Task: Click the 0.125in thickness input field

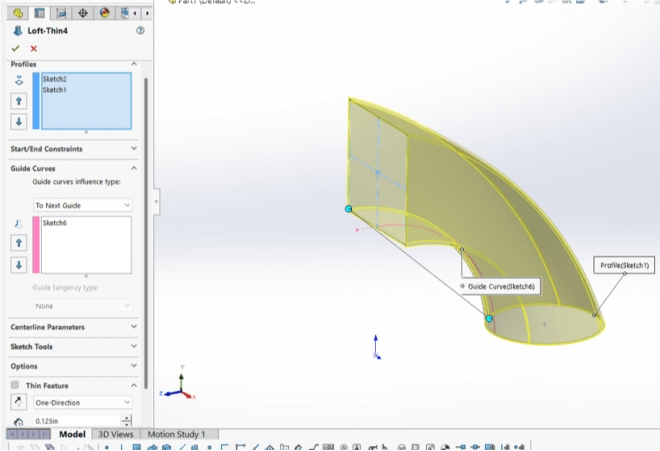Action: pyautogui.click(x=76, y=422)
